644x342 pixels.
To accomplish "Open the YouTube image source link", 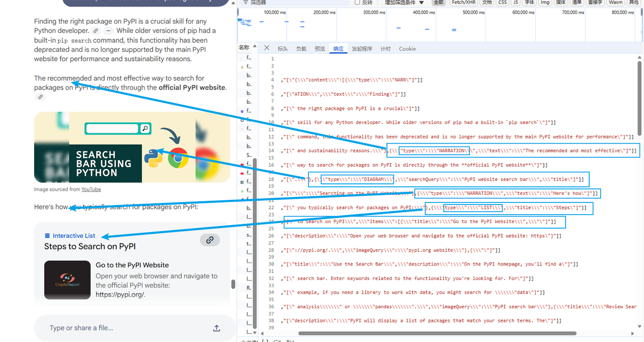I will coord(91,189).
